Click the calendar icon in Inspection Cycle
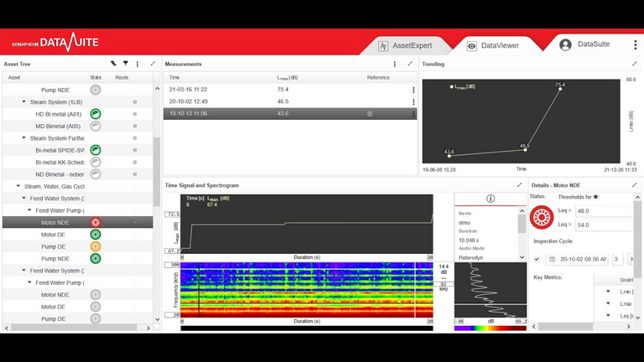644x362 pixels. coord(552,259)
